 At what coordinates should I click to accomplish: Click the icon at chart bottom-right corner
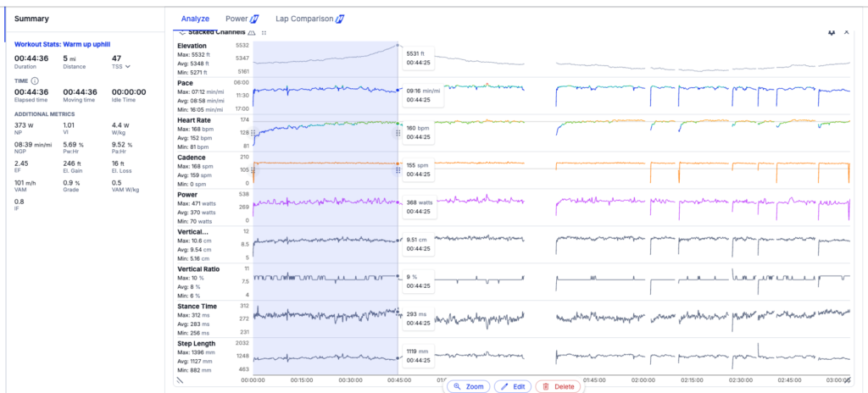[x=847, y=380]
